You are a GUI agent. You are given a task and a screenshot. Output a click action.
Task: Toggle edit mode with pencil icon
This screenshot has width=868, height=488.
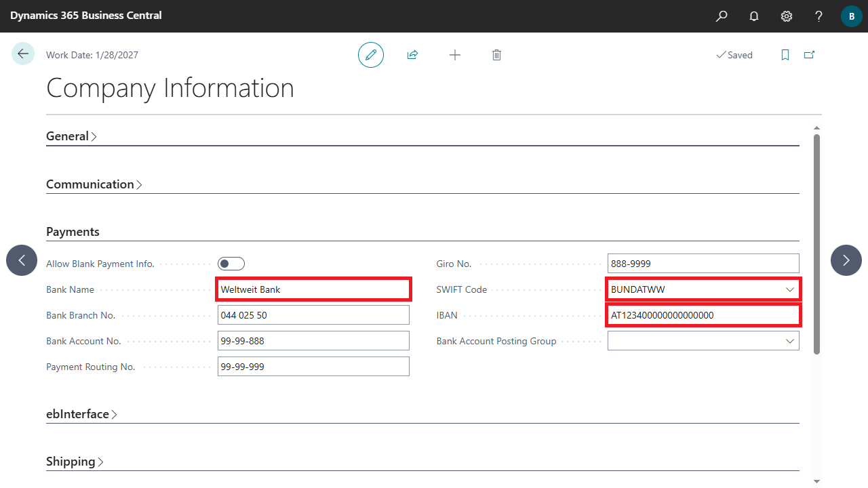[x=371, y=55]
